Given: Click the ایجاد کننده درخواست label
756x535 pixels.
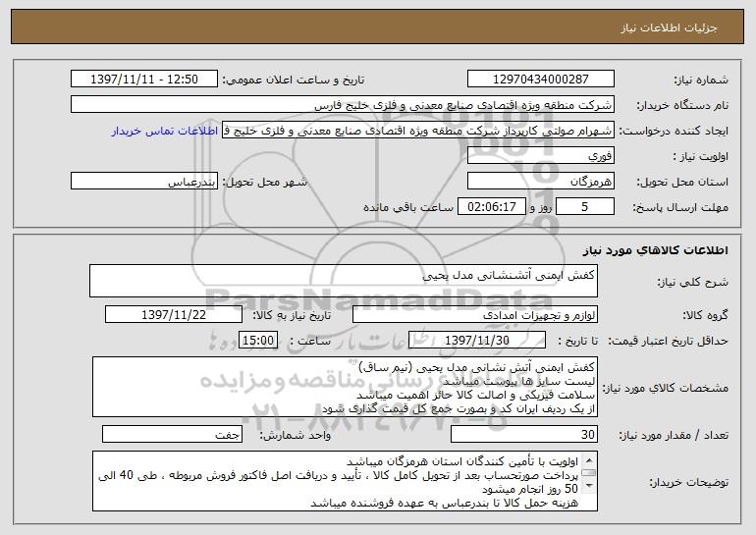Looking at the screenshot, I should click(x=674, y=131).
